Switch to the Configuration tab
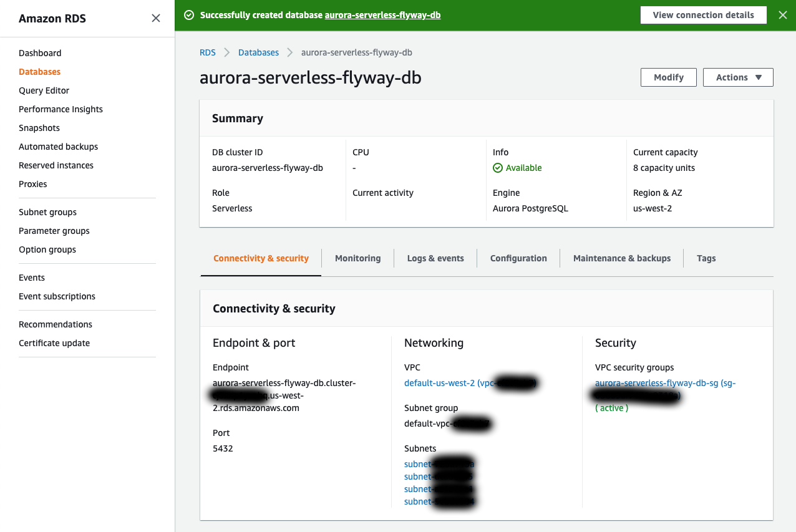 [518, 258]
